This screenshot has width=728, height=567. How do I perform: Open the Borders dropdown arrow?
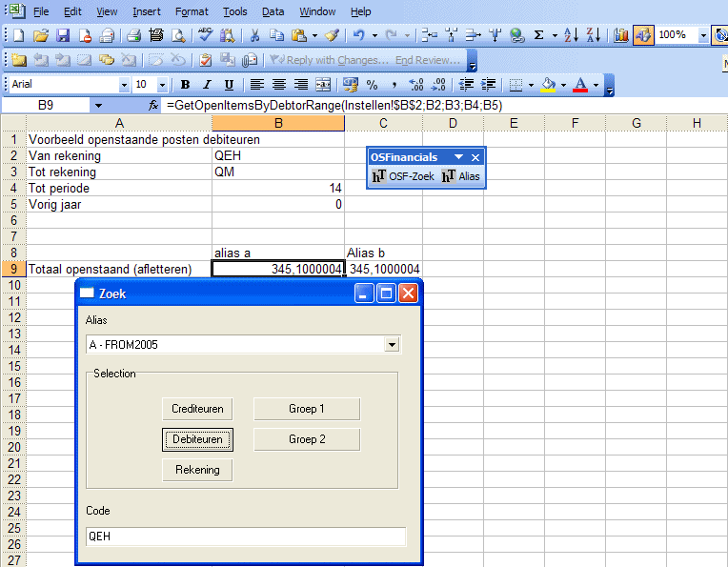pos(531,85)
